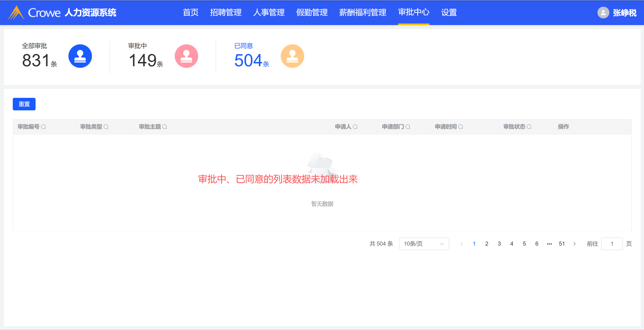This screenshot has width=644, height=330.
Task: Click search icon beside 申请部门 column
Action: tap(408, 127)
